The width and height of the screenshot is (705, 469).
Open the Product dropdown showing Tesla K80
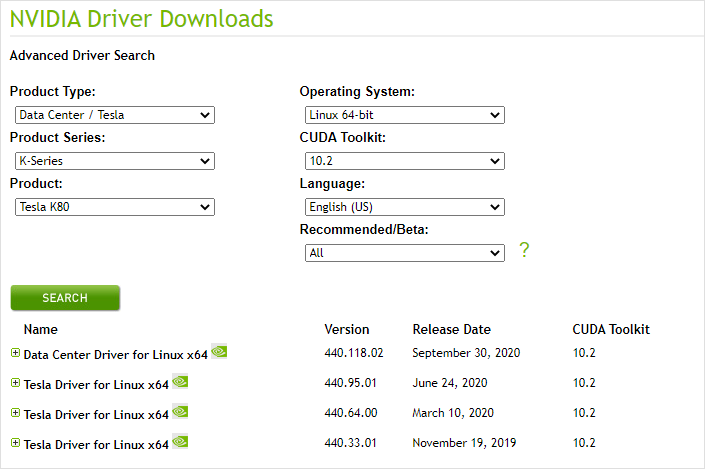click(x=115, y=207)
